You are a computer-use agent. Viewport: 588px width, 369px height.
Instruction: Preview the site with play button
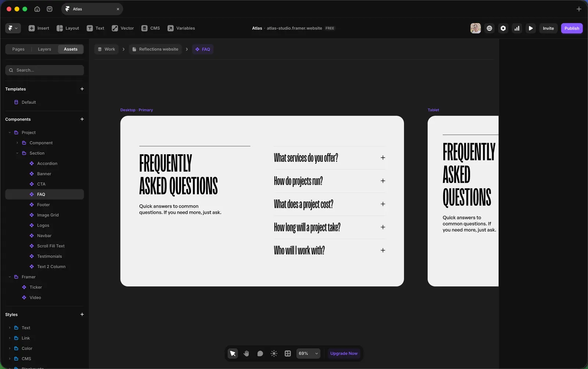click(x=531, y=28)
